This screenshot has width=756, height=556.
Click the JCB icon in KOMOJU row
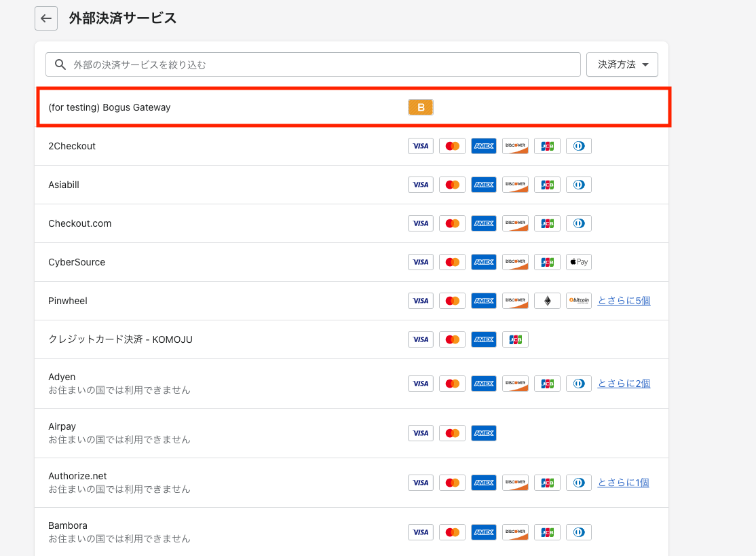(x=515, y=339)
